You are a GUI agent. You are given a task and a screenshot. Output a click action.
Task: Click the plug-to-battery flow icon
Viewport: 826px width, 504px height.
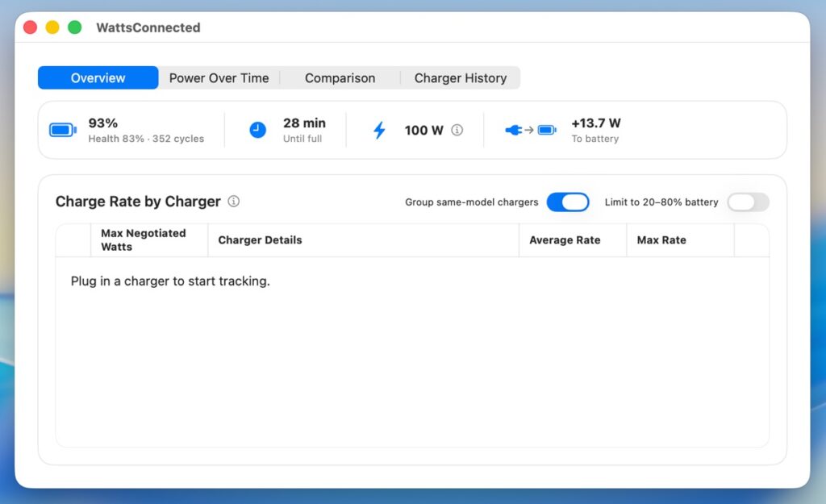(531, 130)
